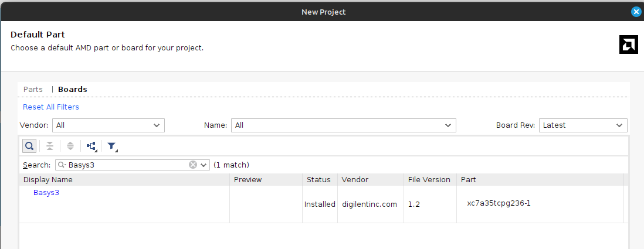
Task: Open the filter funnel toolbar icon
Action: coord(111,146)
